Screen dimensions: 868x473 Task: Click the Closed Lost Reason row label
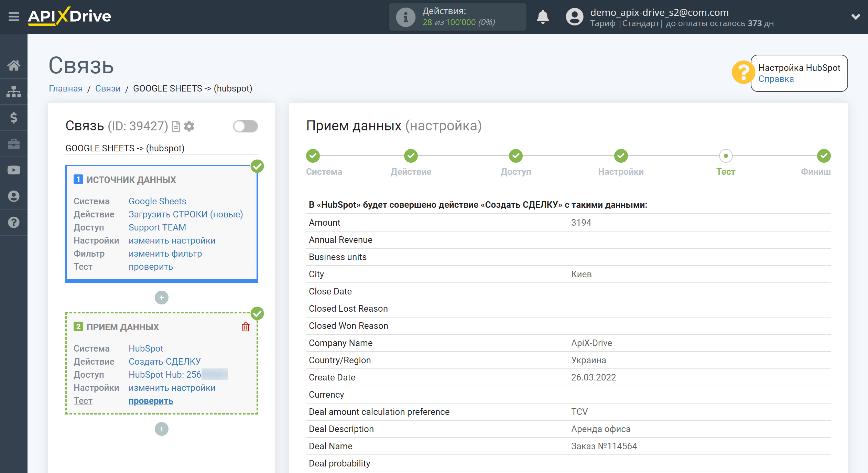click(x=348, y=309)
